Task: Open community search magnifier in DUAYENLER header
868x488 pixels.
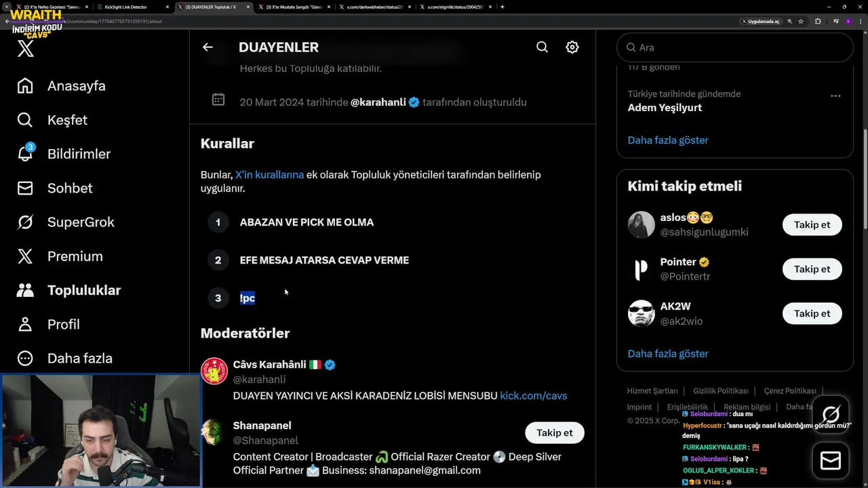Action: coord(542,47)
